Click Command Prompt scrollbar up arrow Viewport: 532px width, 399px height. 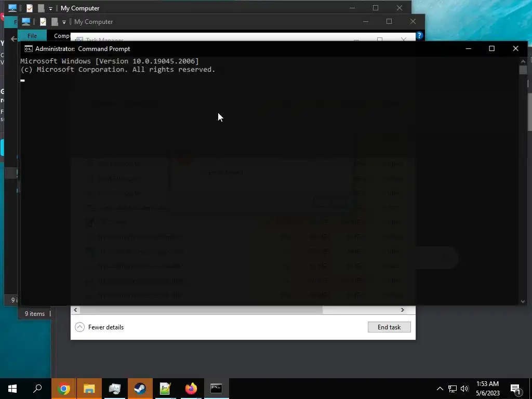(x=523, y=61)
